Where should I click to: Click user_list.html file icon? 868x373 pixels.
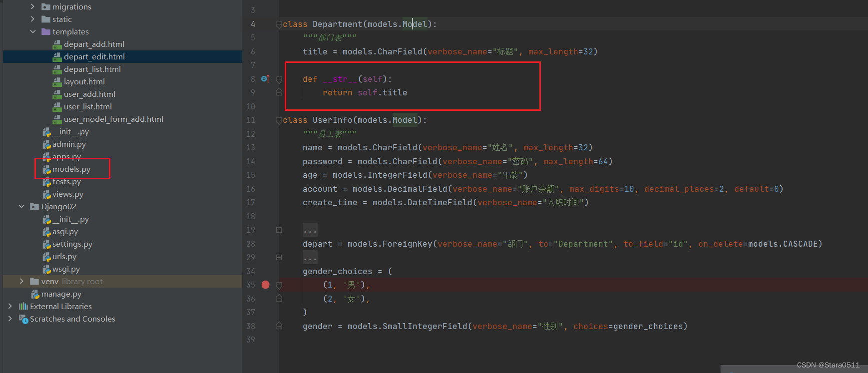[x=57, y=106]
